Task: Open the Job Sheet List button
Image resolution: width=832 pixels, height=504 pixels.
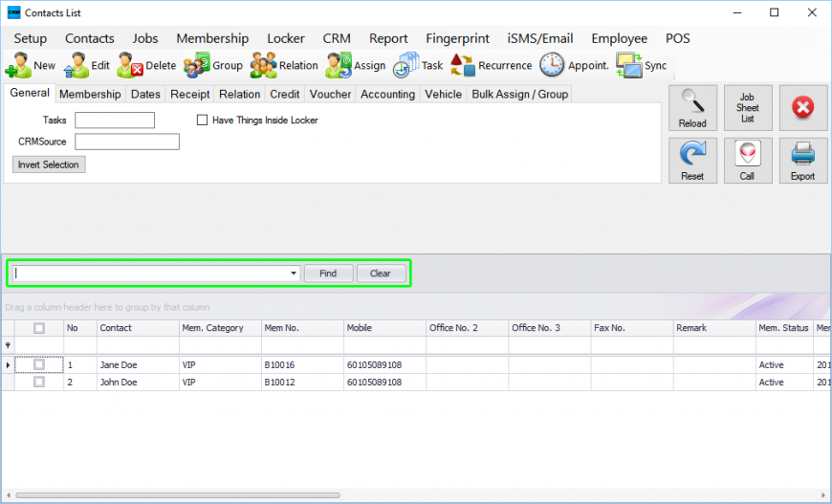Action: point(748,108)
